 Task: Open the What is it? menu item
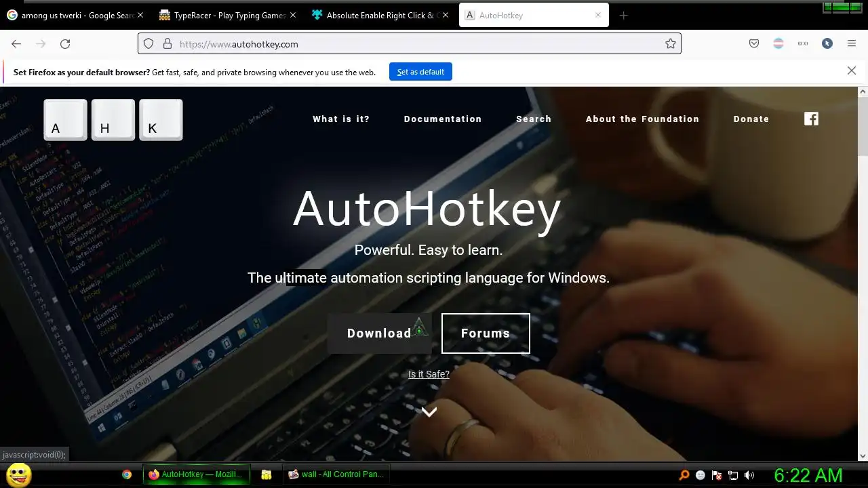pos(341,119)
